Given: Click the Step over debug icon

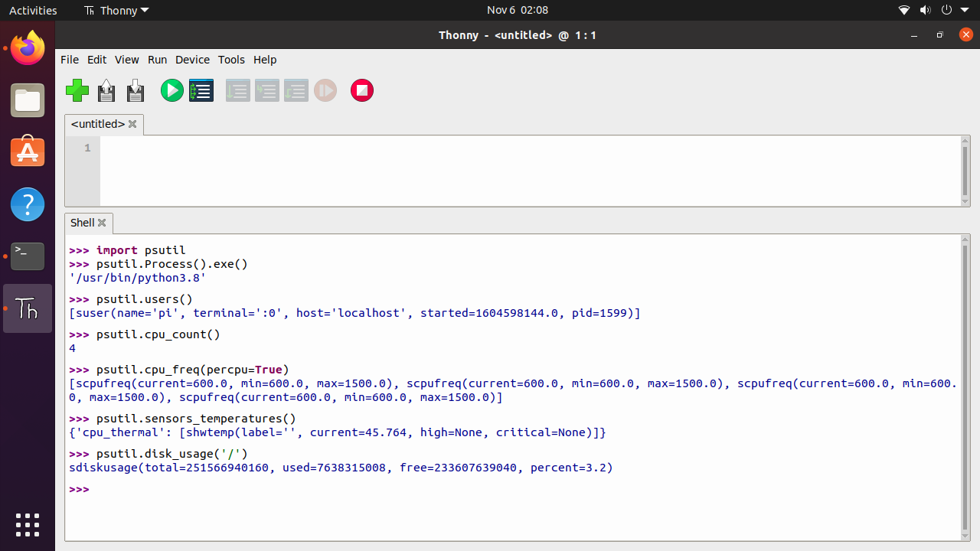Looking at the screenshot, I should click(x=238, y=90).
